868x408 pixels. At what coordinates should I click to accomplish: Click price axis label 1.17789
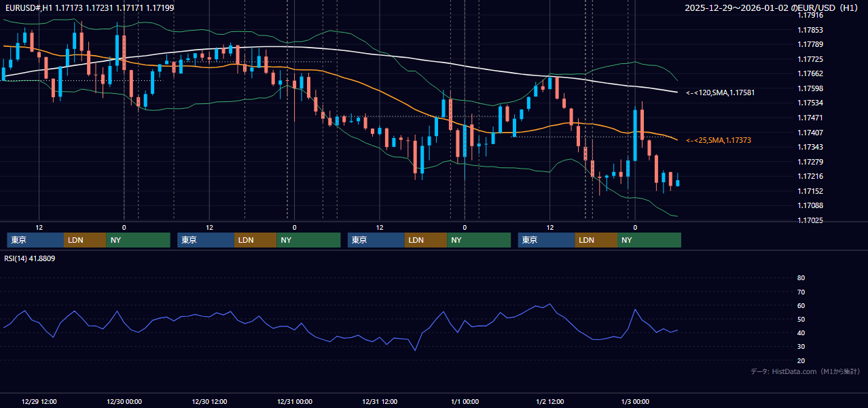coord(810,44)
